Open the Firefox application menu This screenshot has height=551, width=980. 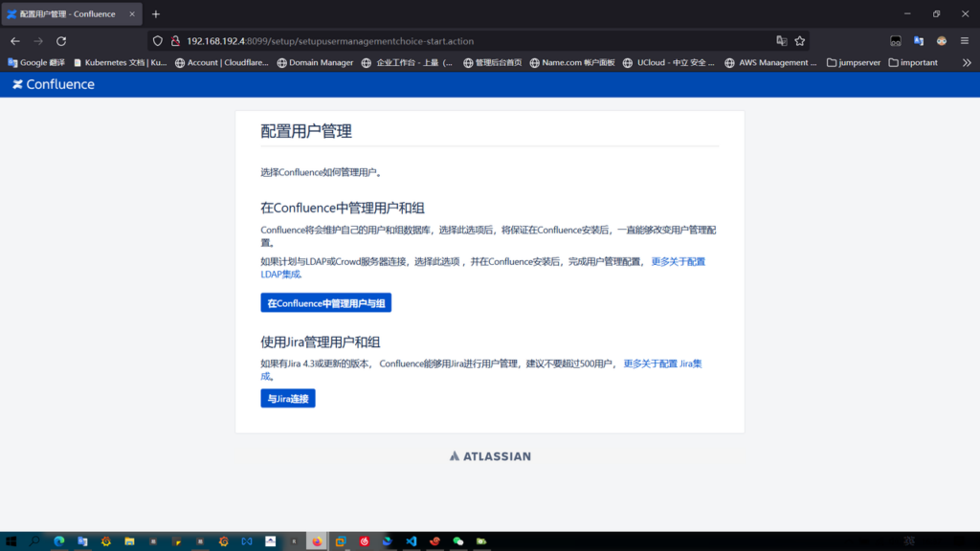tap(966, 41)
